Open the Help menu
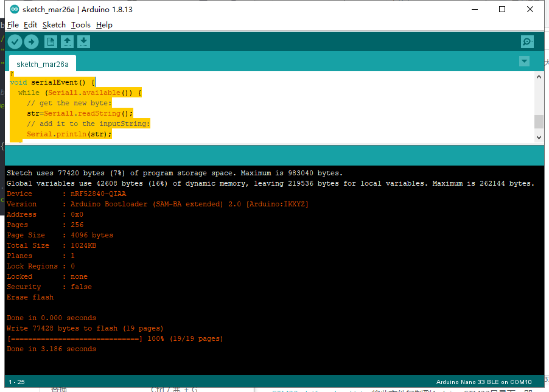Image resolution: width=549 pixels, height=392 pixels. click(x=104, y=25)
